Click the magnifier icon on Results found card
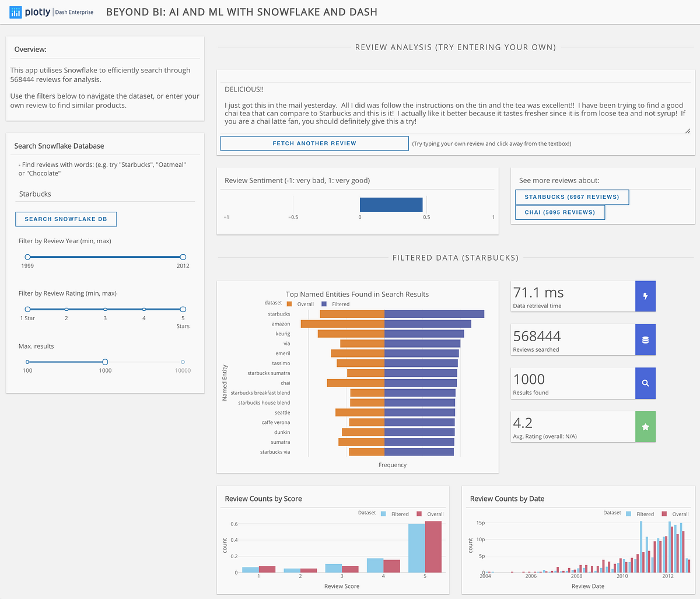 (646, 383)
